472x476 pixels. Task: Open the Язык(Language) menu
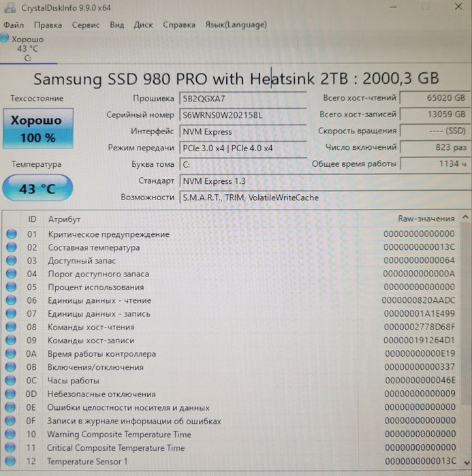click(x=236, y=25)
